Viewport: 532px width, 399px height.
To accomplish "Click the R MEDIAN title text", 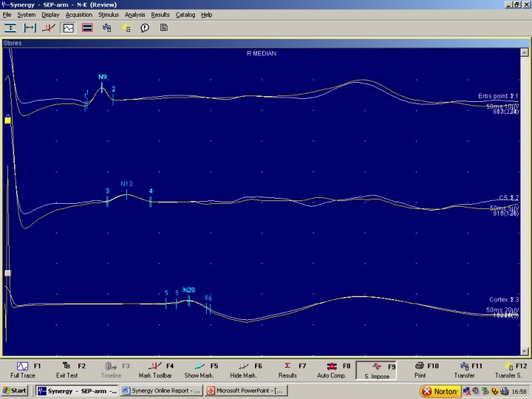I will pos(262,54).
